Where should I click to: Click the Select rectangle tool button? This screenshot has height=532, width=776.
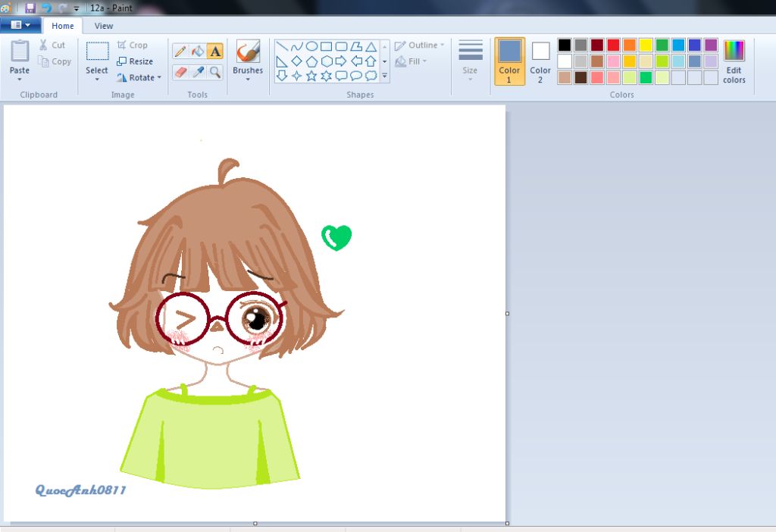pyautogui.click(x=98, y=52)
